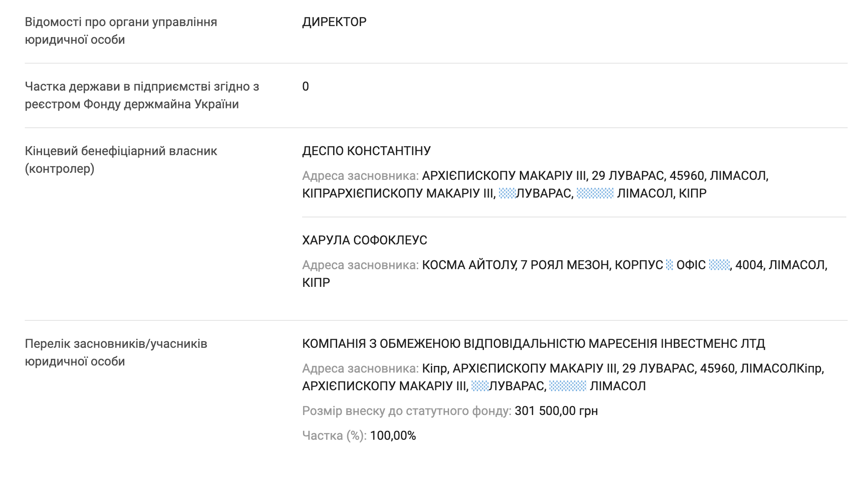
Task: Click the Розмір внеску до статутного фонду label
Action: [407, 411]
